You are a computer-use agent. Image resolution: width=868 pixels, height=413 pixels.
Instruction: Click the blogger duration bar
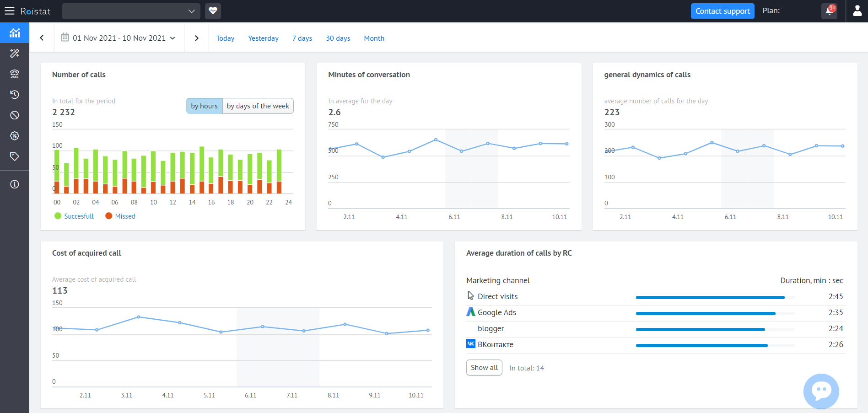click(715, 330)
